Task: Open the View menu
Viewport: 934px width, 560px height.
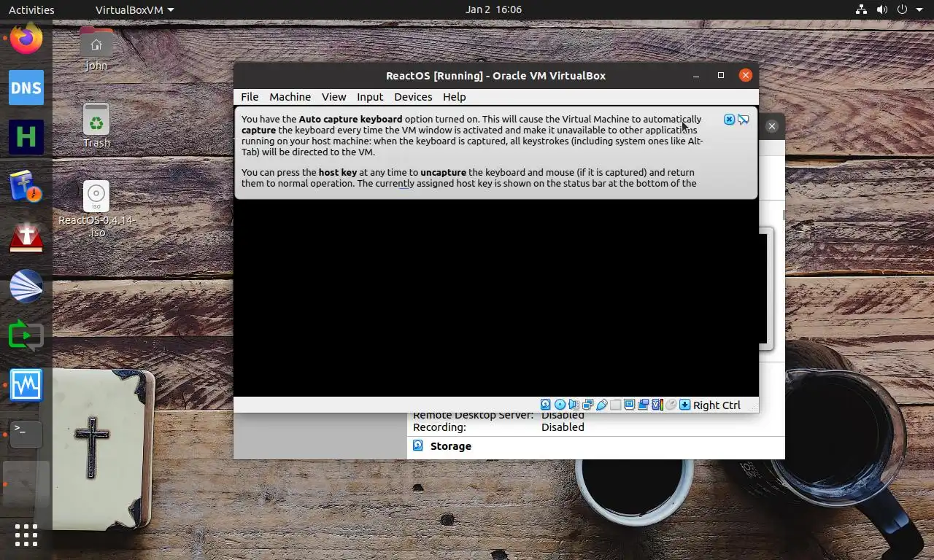Action: pos(333,97)
